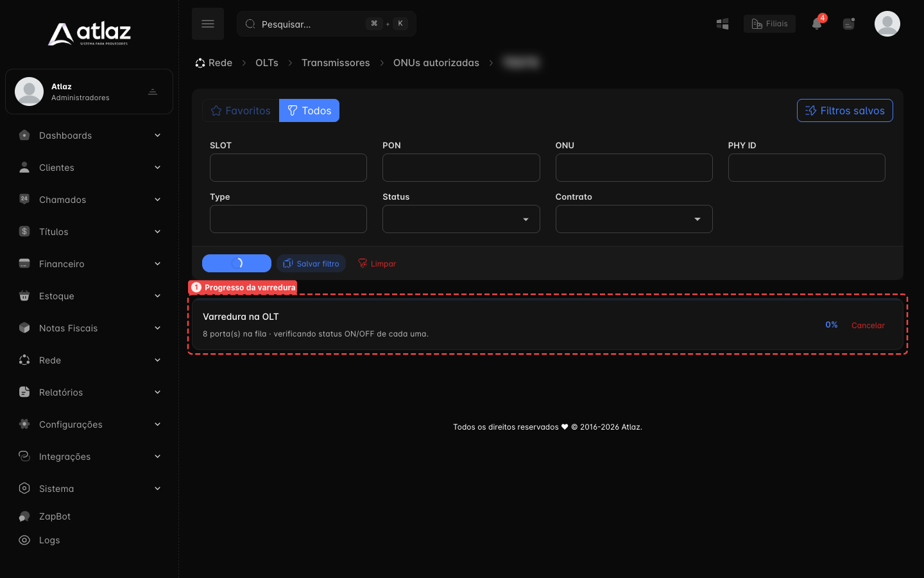Focus the Pesquisar search box
This screenshot has width=924, height=578.
coord(327,24)
